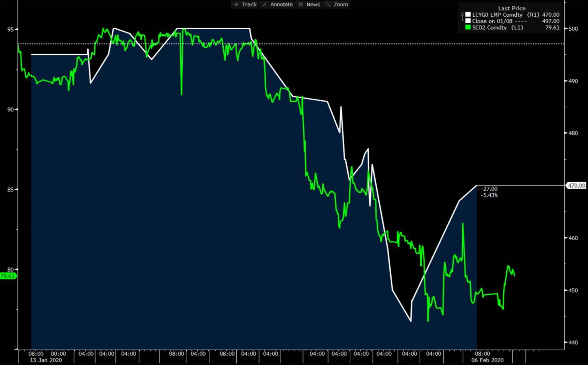Select the Zoom magnifier icon
This screenshot has width=588, height=365.
pos(328,4)
